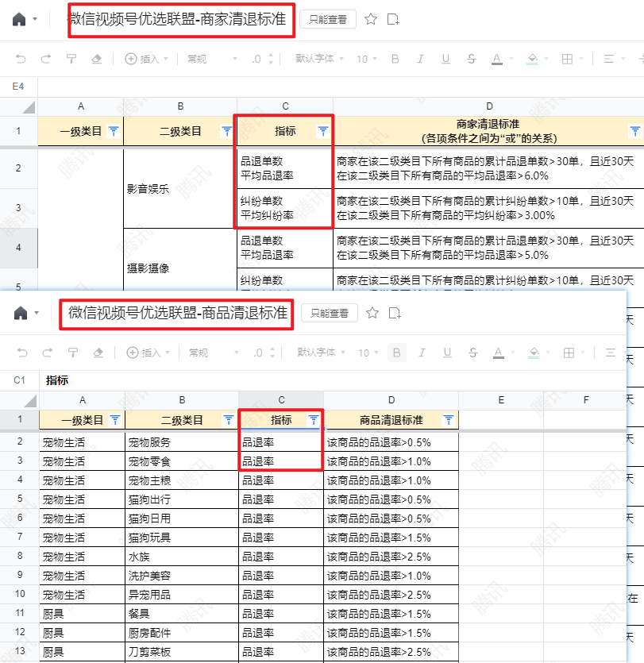Open alignment options in bottom toolbar

[x=611, y=353]
